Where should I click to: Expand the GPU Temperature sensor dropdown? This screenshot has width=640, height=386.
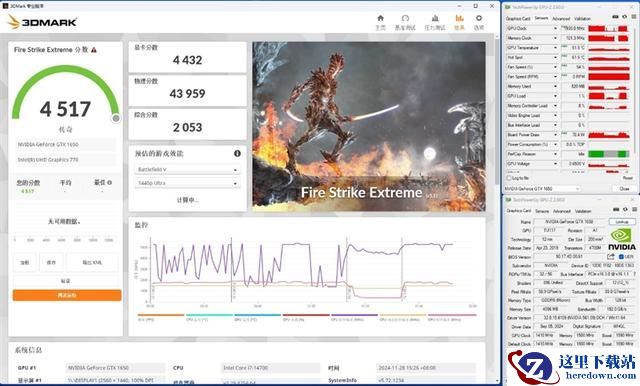(555, 48)
